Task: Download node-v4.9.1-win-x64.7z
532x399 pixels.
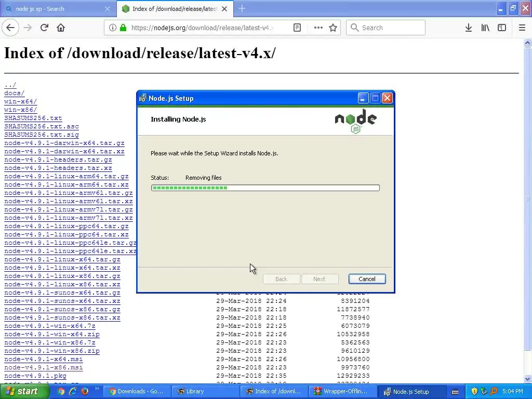Action: point(49,326)
